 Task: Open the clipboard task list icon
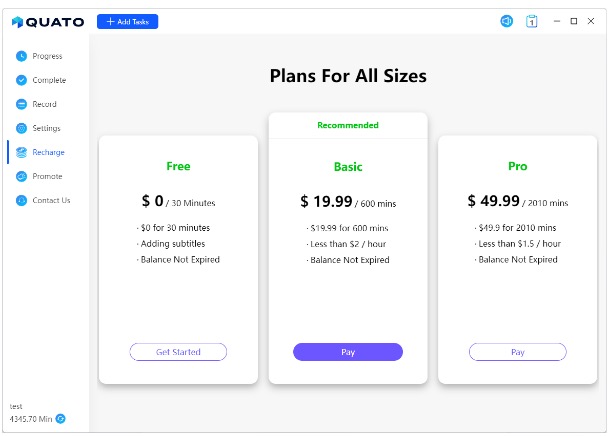(531, 21)
